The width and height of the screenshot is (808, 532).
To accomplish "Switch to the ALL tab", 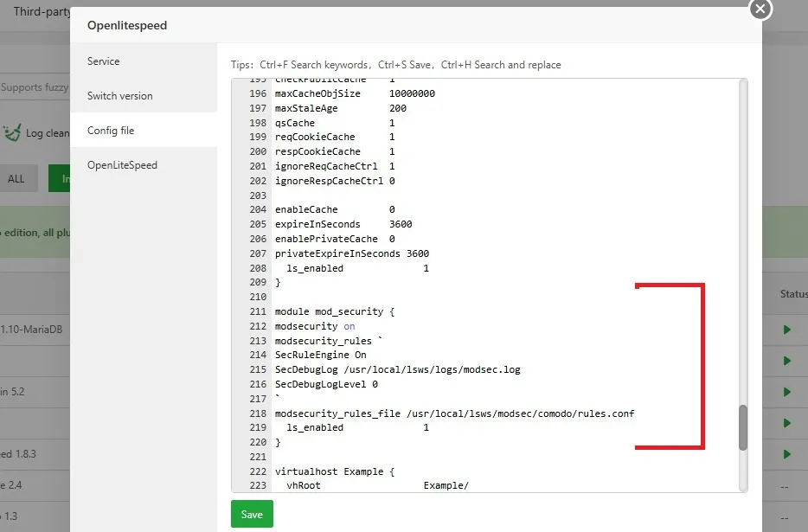I will [17, 178].
